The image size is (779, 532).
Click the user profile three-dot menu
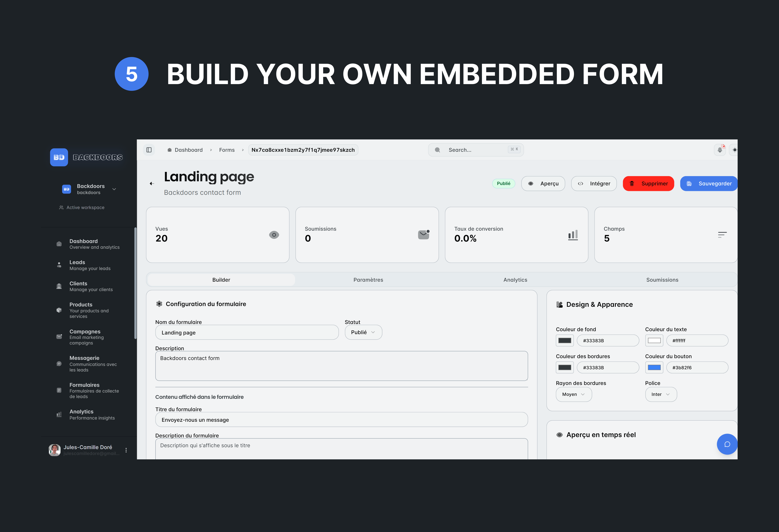coord(126,450)
